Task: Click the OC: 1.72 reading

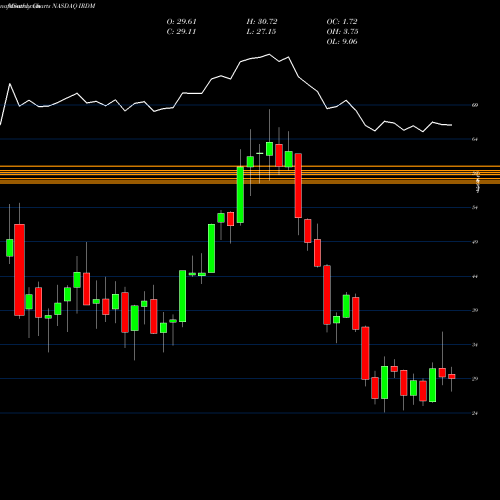Action: pyautogui.click(x=342, y=22)
